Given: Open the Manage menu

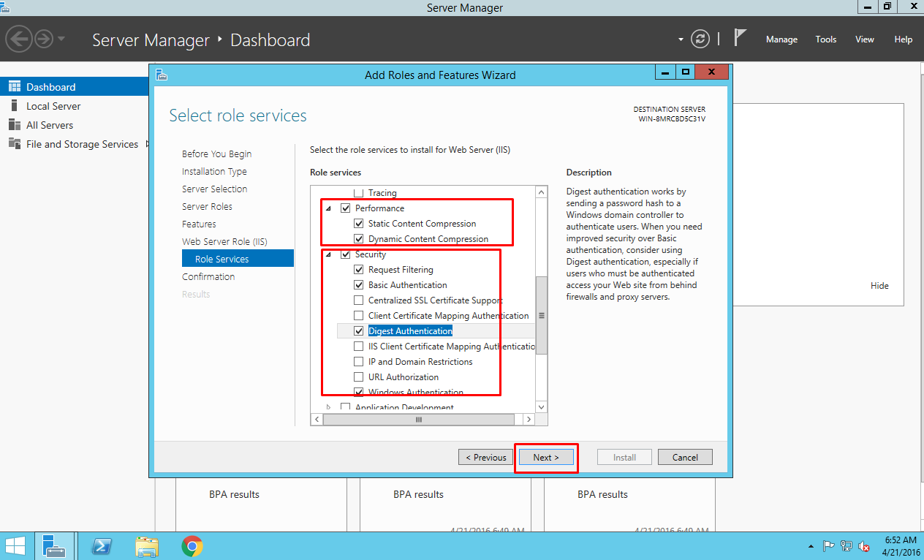Looking at the screenshot, I should (x=781, y=39).
